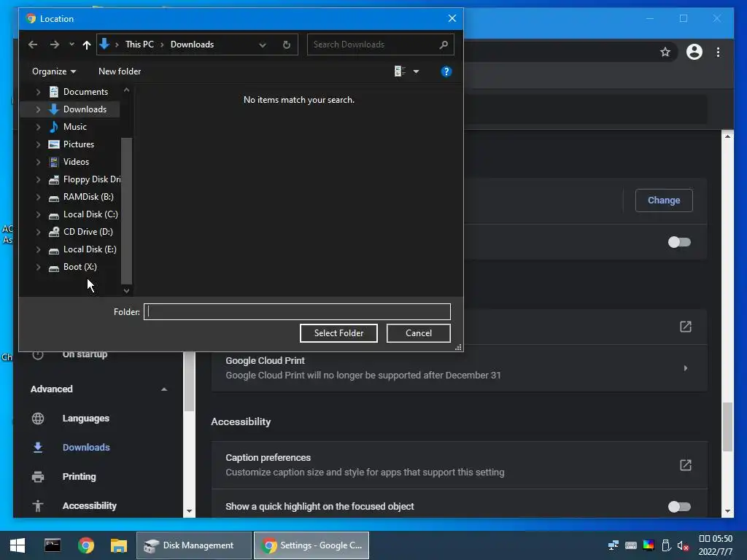Open File Explorer from taskbar
Screen dimensions: 747x560
pyautogui.click(x=119, y=545)
